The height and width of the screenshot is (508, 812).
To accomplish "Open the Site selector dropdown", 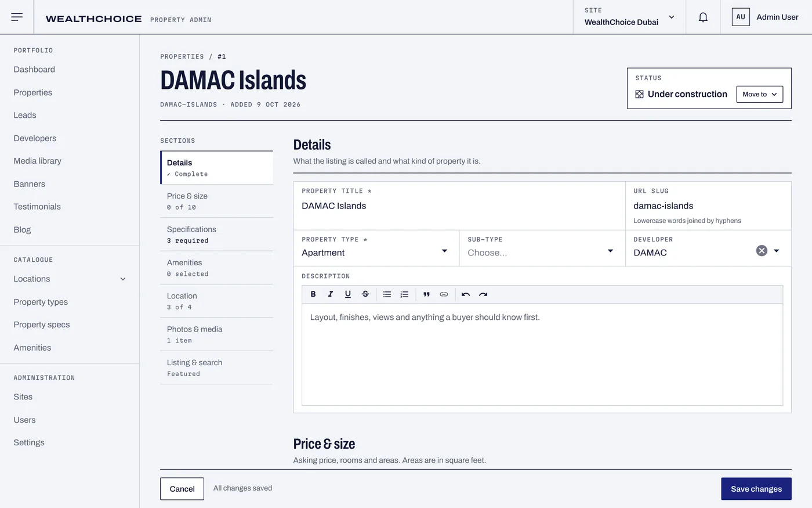I will tap(629, 17).
